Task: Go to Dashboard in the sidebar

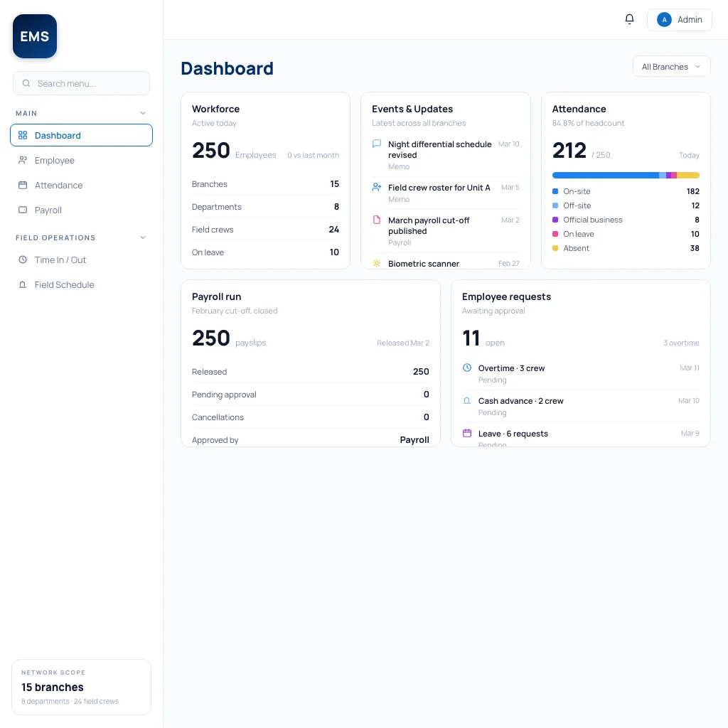Action: [81, 135]
